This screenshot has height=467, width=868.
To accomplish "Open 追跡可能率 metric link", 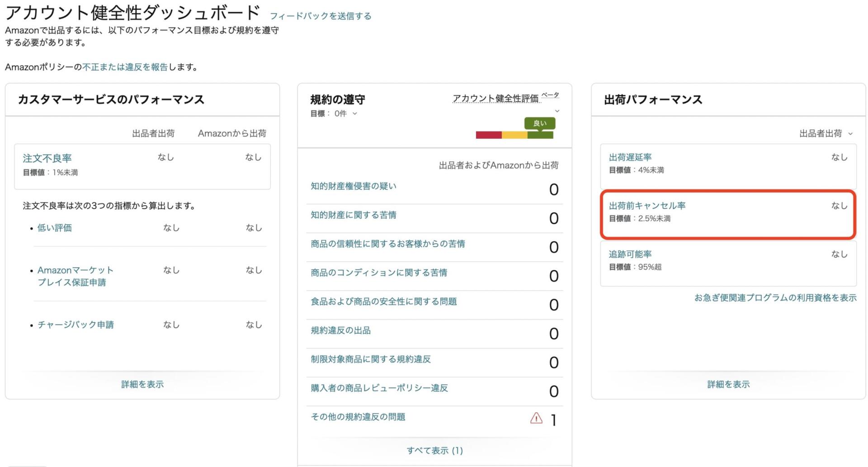I will (630, 254).
